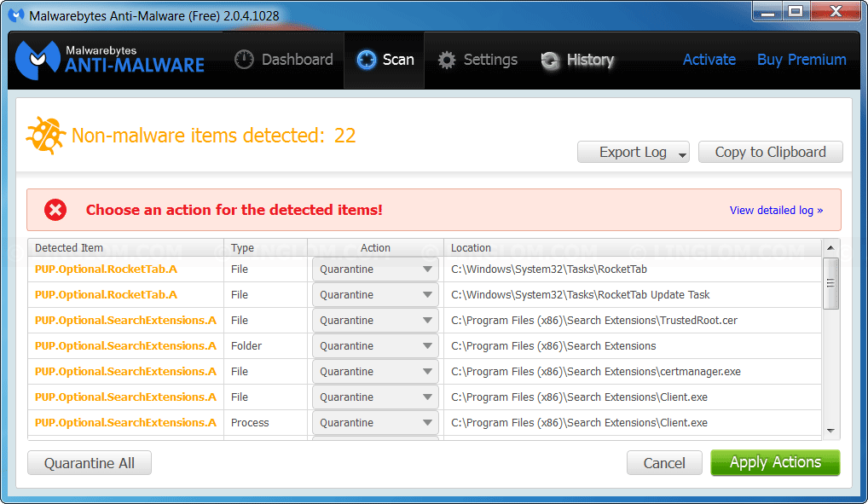Image resolution: width=868 pixels, height=504 pixels.
Task: Open the Dashboard tab
Action: pyautogui.click(x=283, y=59)
